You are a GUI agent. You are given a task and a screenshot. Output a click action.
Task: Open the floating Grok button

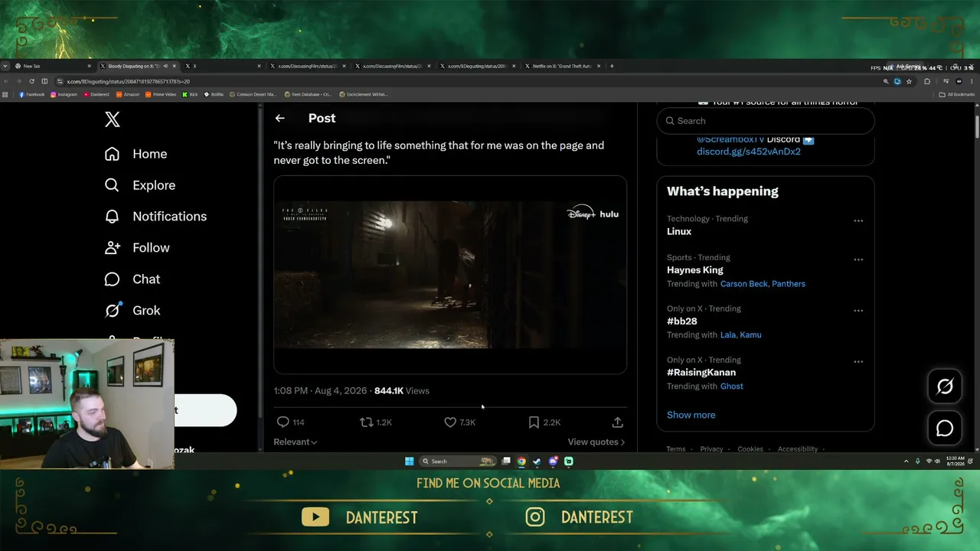tap(945, 386)
